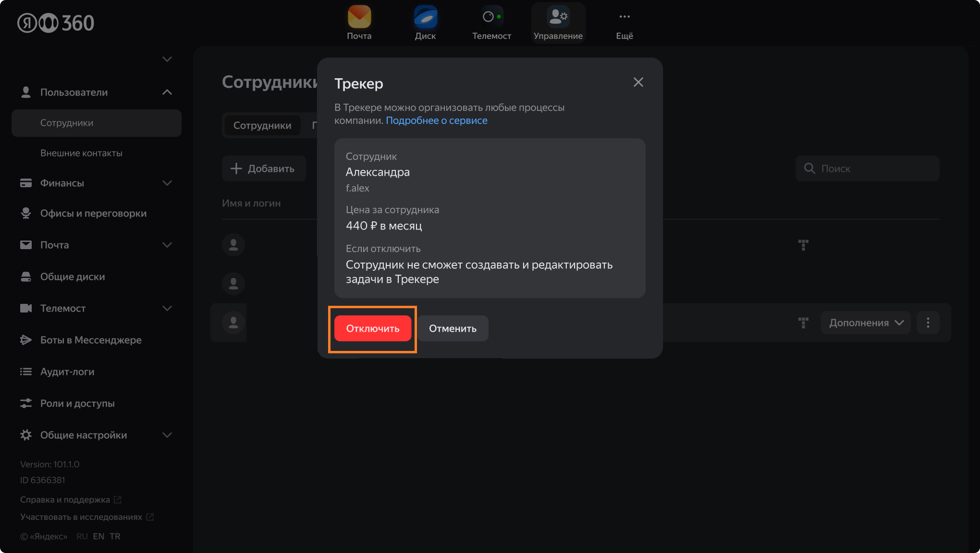Collapse the Пользователи section
980x553 pixels.
pos(167,92)
